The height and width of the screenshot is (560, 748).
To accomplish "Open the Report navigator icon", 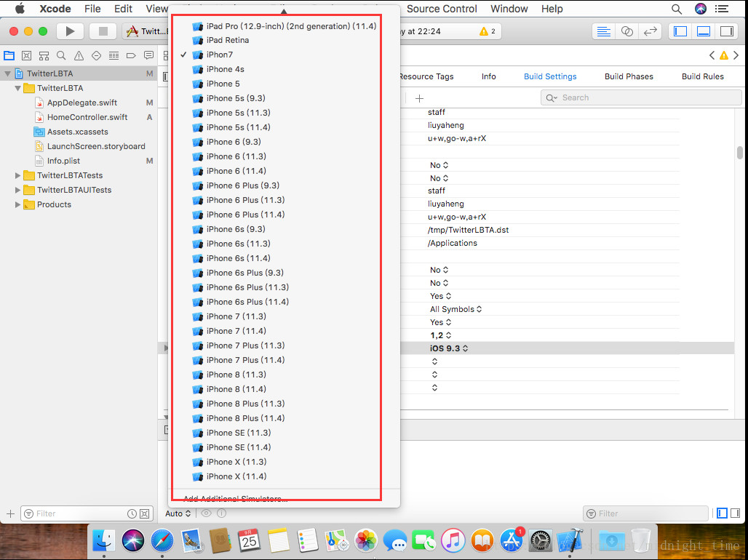I will coord(149,56).
